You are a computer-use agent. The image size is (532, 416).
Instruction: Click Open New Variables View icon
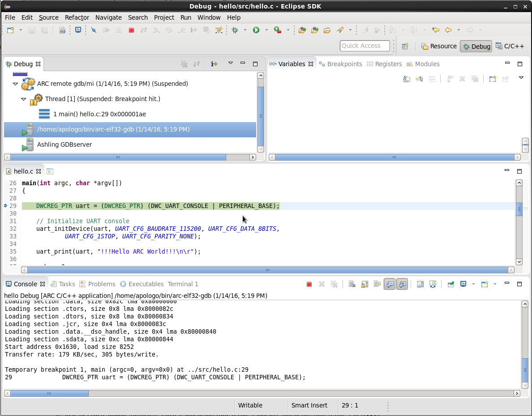point(493,79)
